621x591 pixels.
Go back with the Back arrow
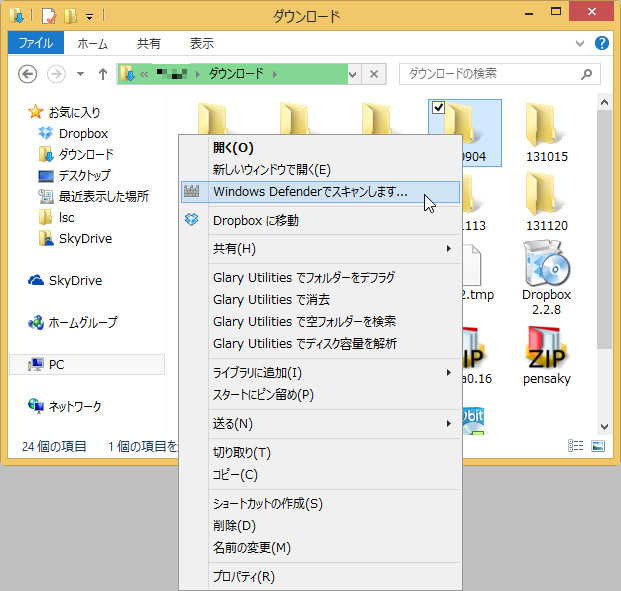point(28,74)
